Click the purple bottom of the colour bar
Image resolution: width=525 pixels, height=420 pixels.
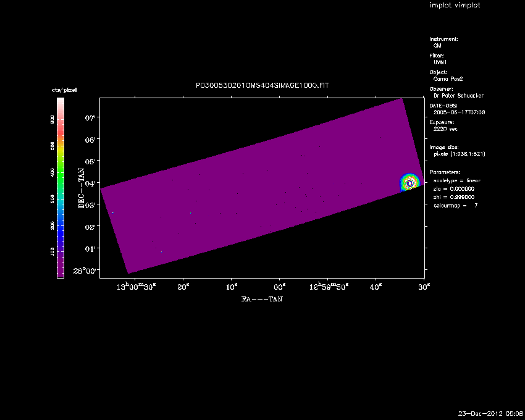point(60,271)
